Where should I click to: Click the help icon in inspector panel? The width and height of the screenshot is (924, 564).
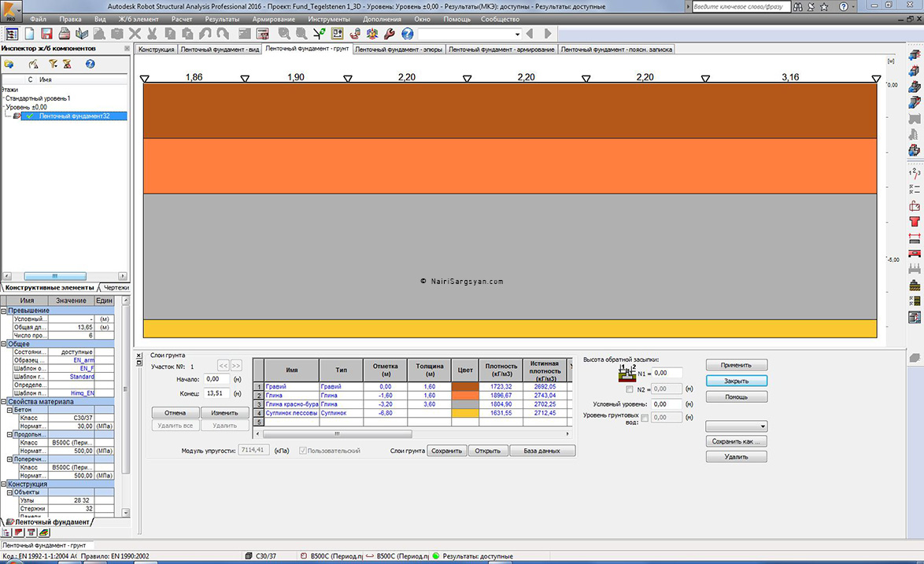[91, 64]
